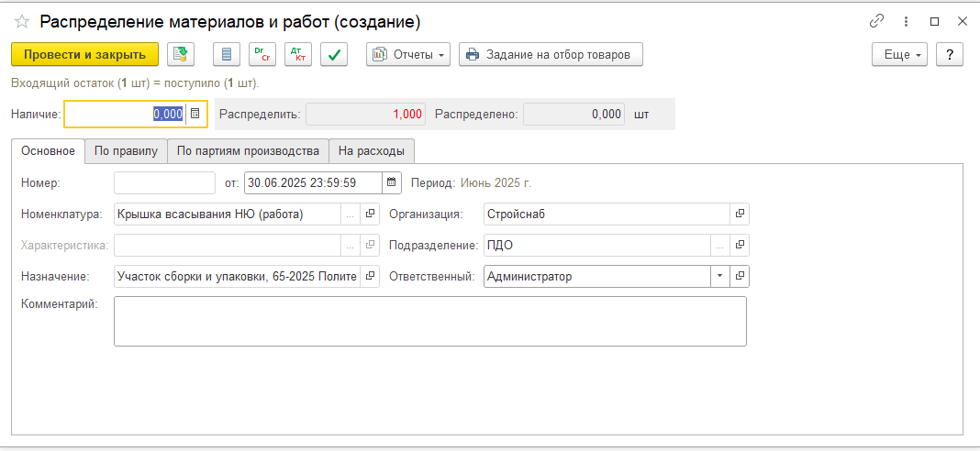Click the save document icon in toolbar
Viewport: 980px width, 451px height.
pos(181,55)
